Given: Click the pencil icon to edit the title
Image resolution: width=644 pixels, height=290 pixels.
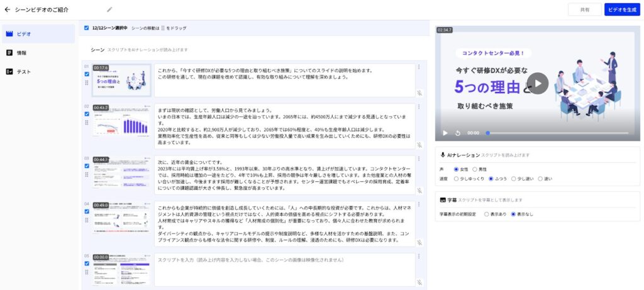Looking at the screenshot, I should click(109, 9).
